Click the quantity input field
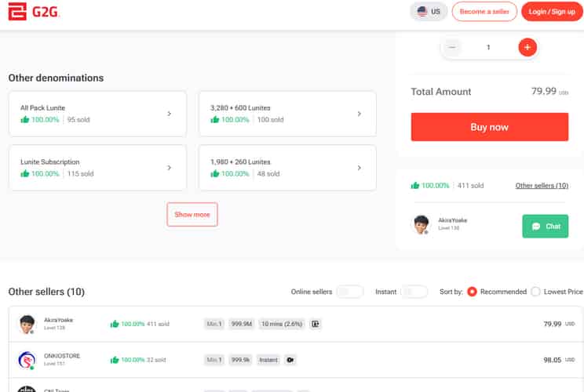 coord(488,47)
